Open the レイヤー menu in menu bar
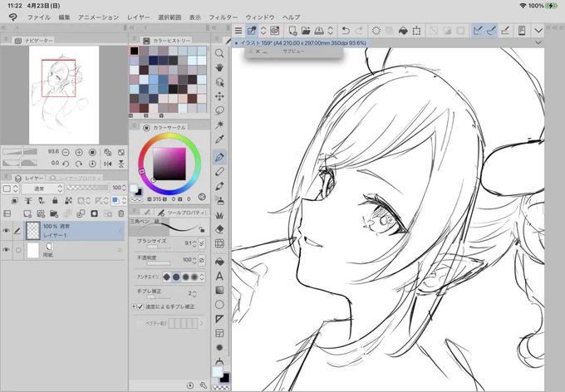The image size is (565, 392). [139, 17]
